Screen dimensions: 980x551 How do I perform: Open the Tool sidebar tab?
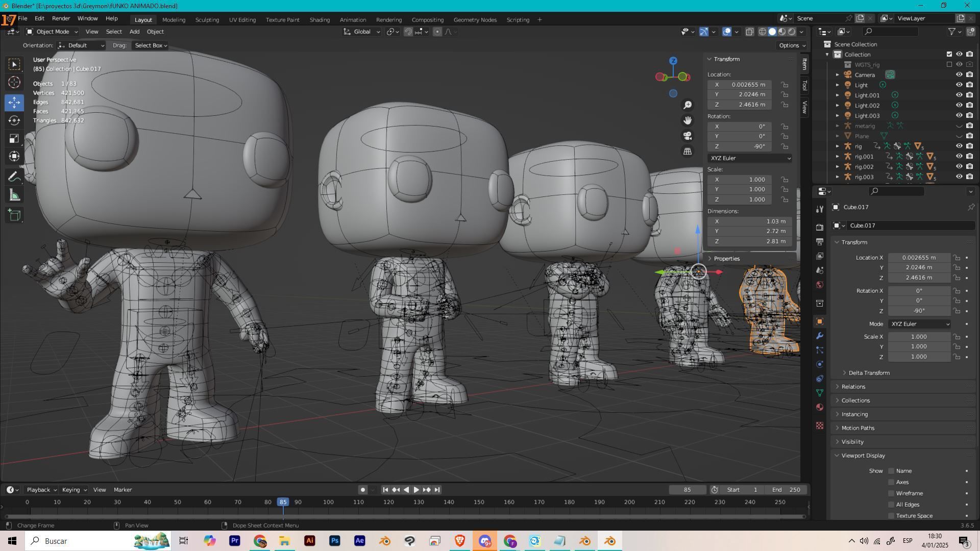pos(805,85)
